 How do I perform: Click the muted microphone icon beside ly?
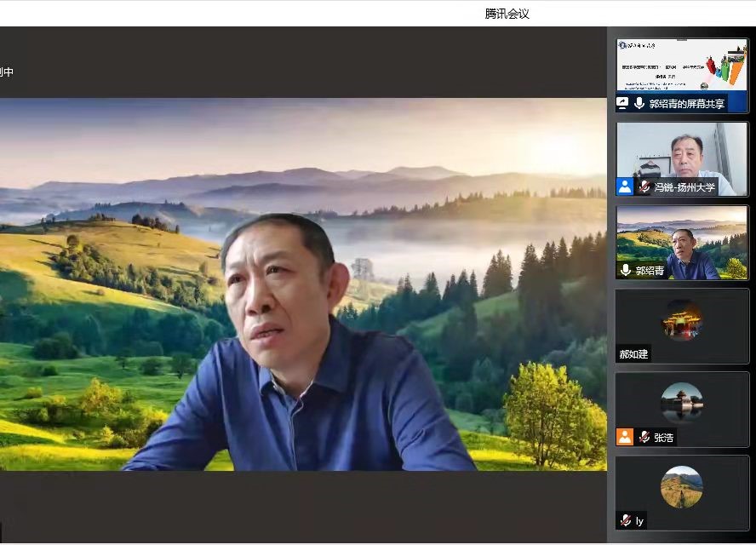tap(626, 520)
